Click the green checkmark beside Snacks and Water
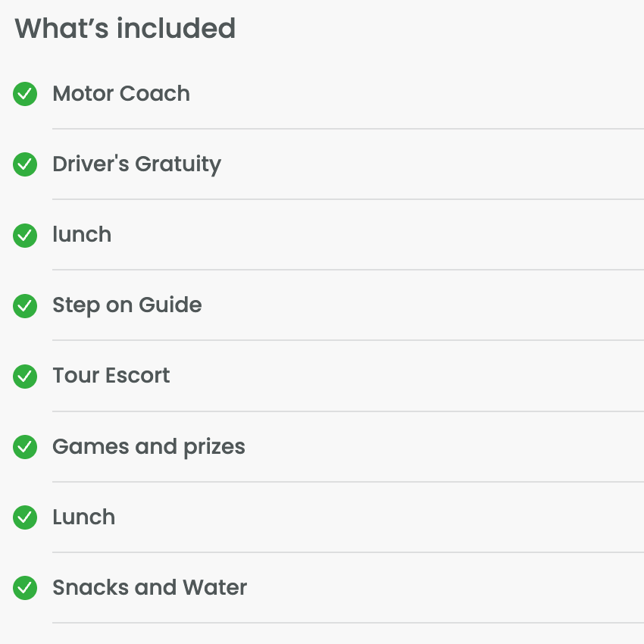Image resolution: width=644 pixels, height=644 pixels. pyautogui.click(x=25, y=588)
